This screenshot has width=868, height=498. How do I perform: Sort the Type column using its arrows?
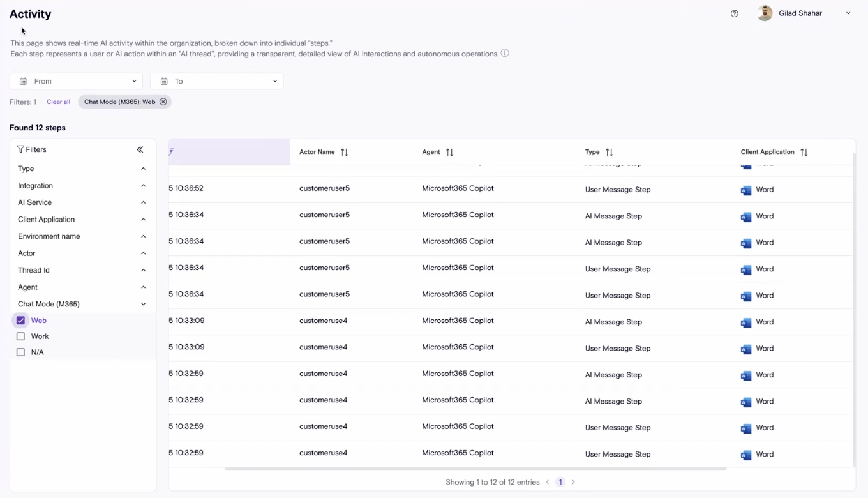pos(610,152)
